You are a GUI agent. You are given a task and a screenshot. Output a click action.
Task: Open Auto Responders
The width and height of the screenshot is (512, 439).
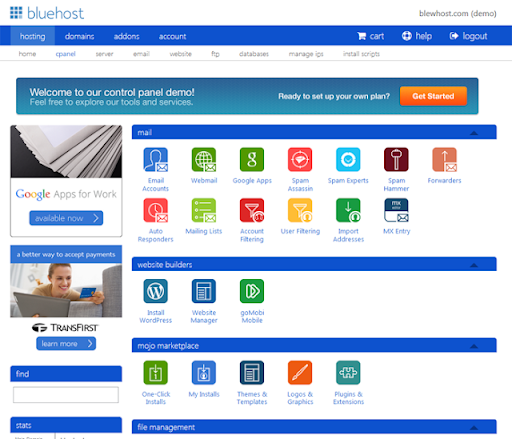(156, 210)
